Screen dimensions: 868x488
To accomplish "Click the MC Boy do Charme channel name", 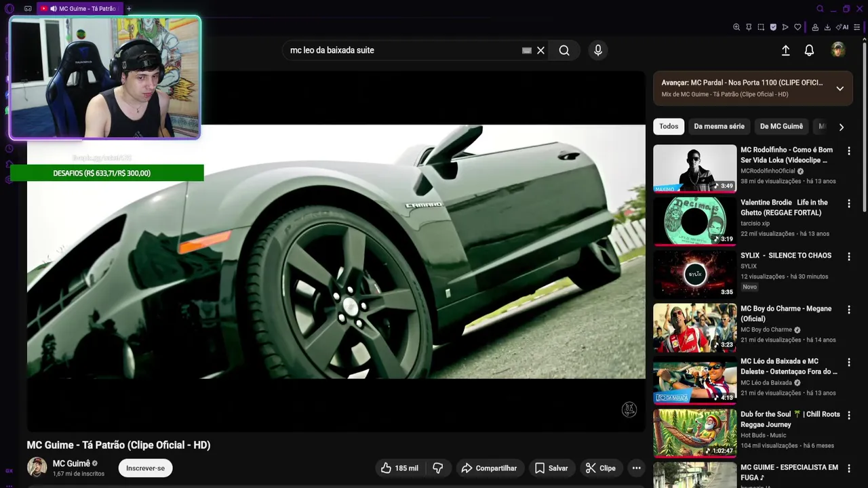I will 766,329.
